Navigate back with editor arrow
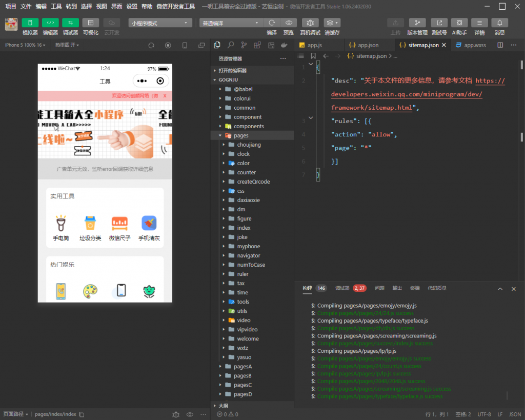 click(326, 56)
